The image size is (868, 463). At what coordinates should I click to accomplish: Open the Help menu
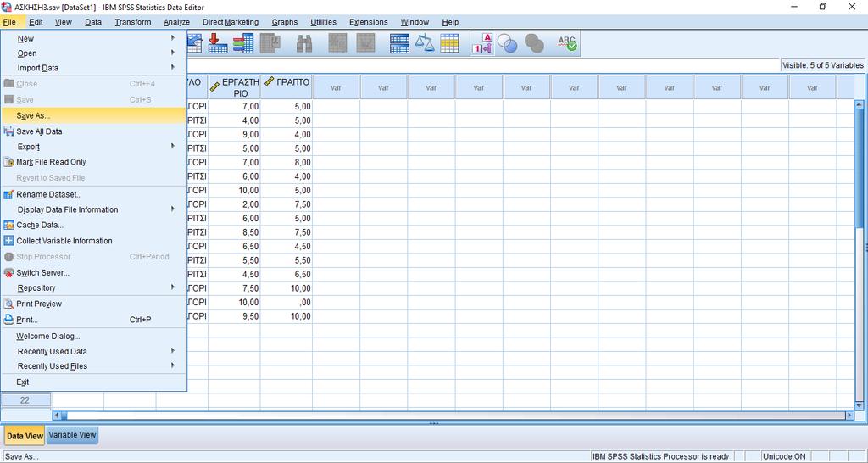450,22
